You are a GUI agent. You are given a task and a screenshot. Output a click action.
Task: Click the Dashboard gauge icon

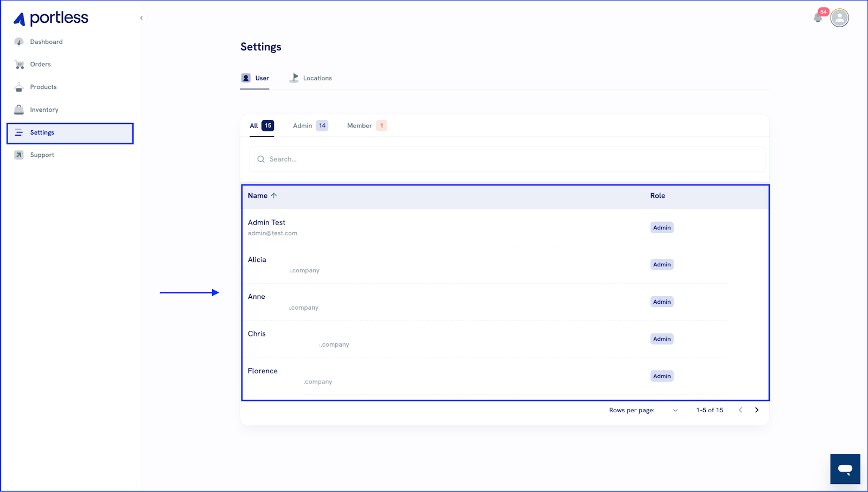[x=19, y=42]
